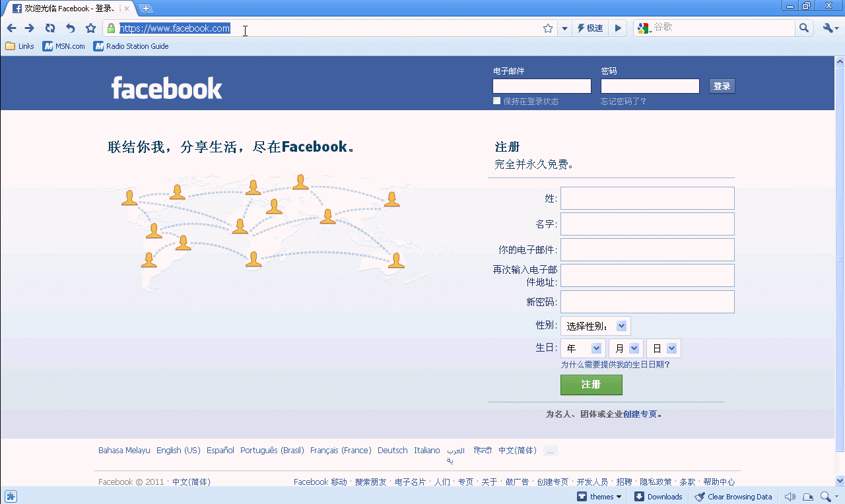This screenshot has width=845, height=504.
Task: Click the re-enter email address field
Action: click(x=648, y=276)
